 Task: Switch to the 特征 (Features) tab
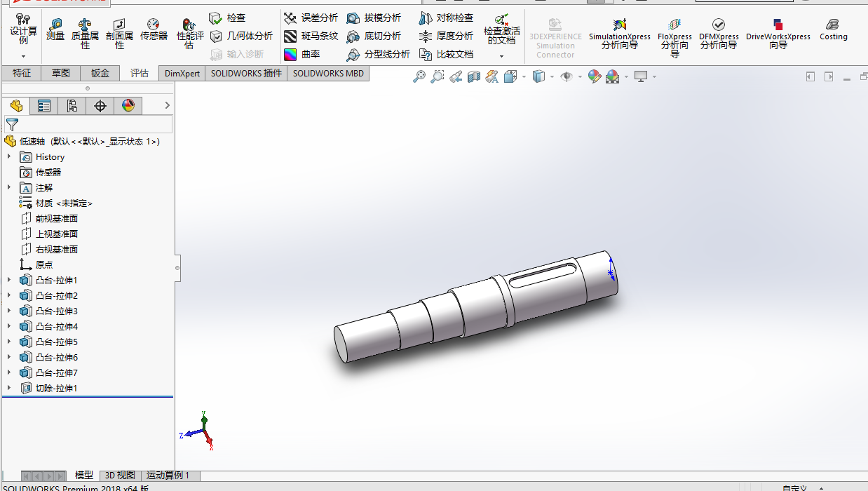point(22,73)
